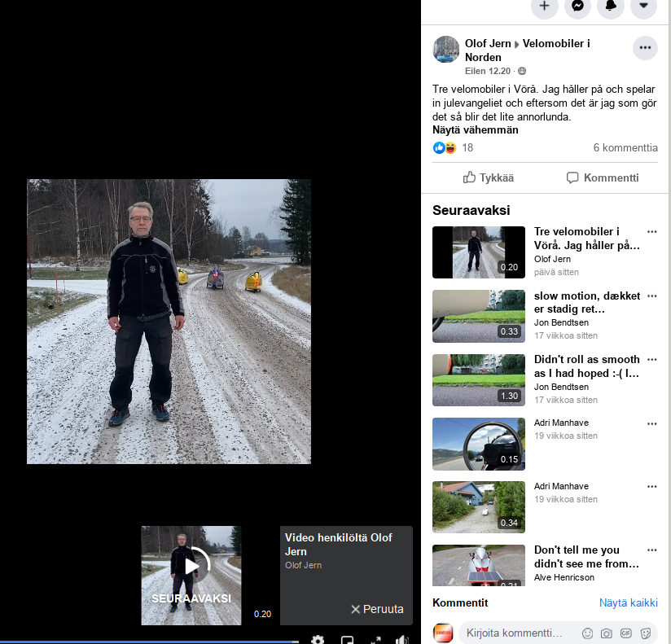Open options for Tre velomobiler video

(651, 232)
